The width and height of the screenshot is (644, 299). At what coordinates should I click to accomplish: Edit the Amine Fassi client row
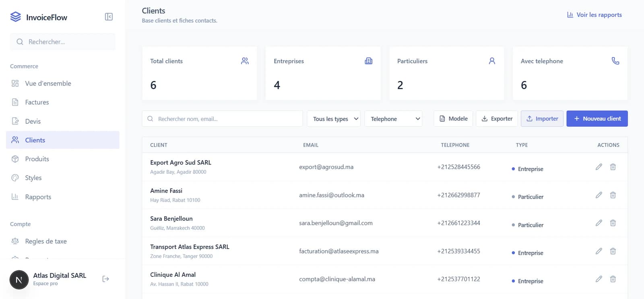pyautogui.click(x=599, y=195)
